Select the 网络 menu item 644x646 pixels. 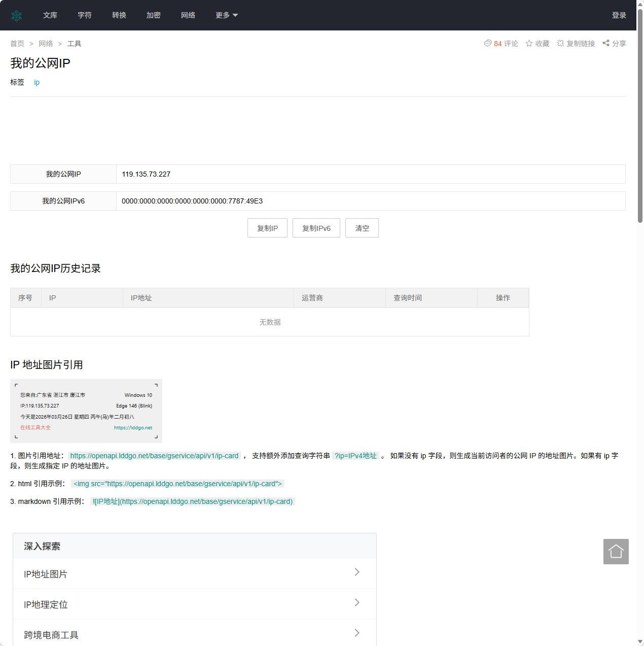pos(188,15)
